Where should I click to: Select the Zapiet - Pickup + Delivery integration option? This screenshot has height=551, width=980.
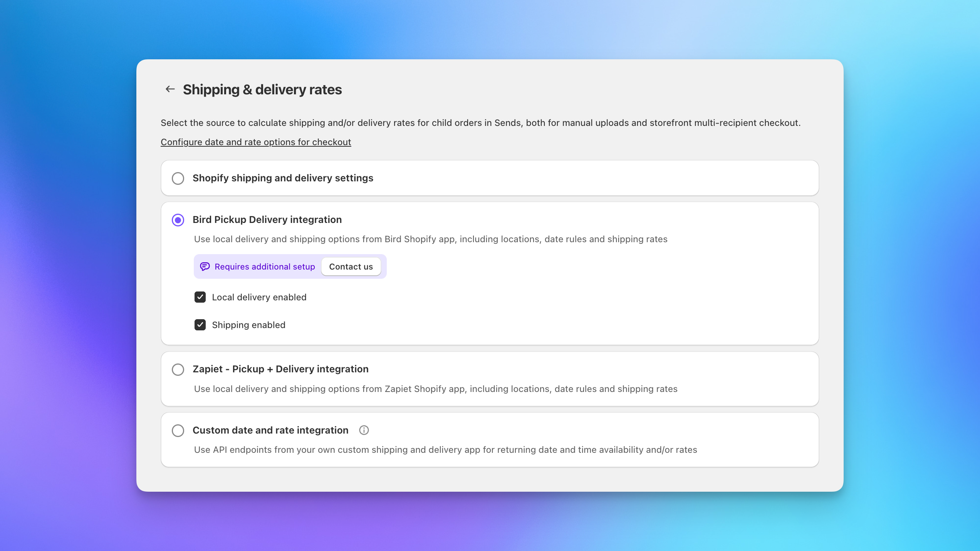pos(178,369)
